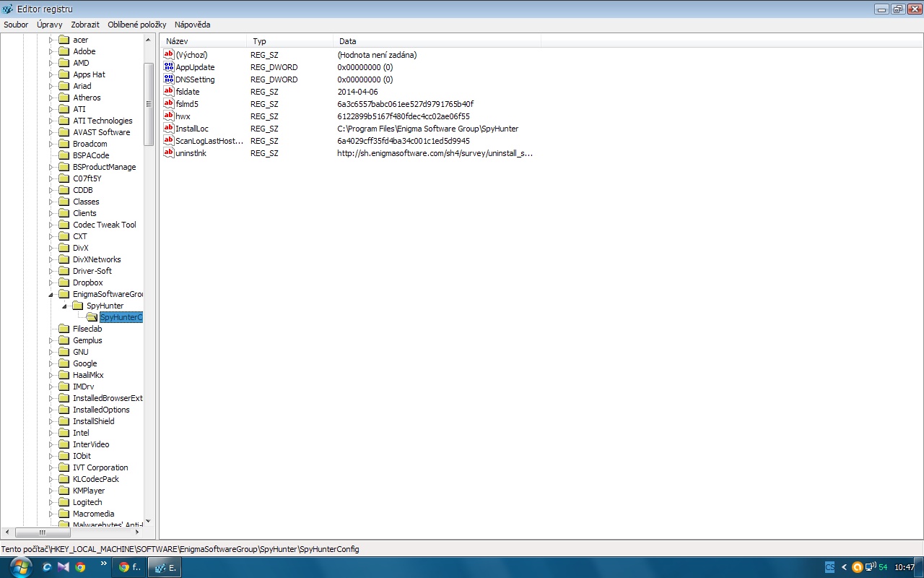924x578 pixels.
Task: Click the AVAST Software folder icon
Action: click(x=64, y=132)
